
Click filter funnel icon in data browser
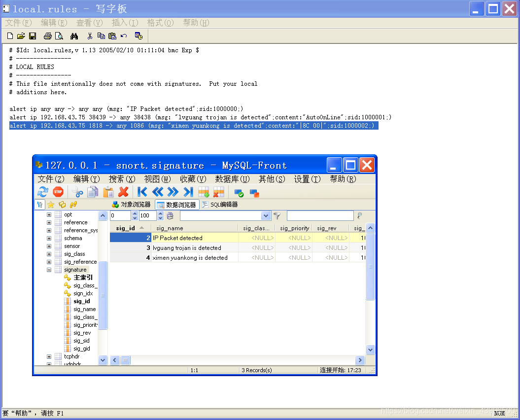tap(277, 215)
